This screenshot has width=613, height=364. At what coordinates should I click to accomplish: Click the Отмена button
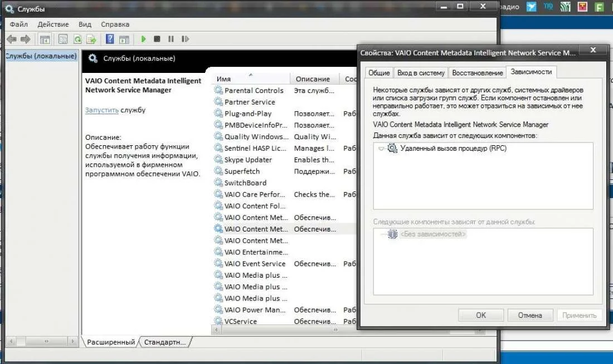tap(530, 315)
